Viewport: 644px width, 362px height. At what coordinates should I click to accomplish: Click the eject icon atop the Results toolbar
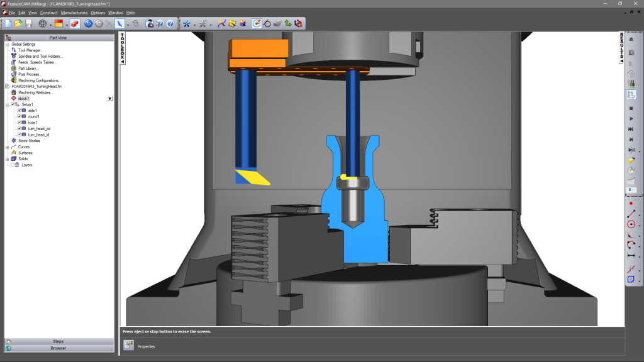pyautogui.click(x=632, y=38)
